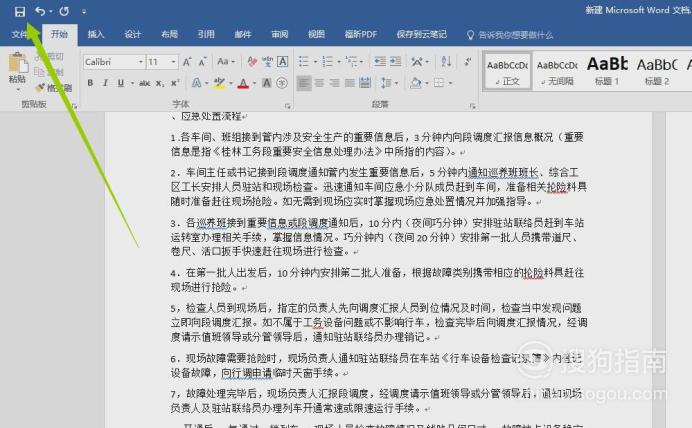Screen dimensions: 692x428
Task: Switch to the 布局 ribbon tab
Action: click(x=169, y=34)
